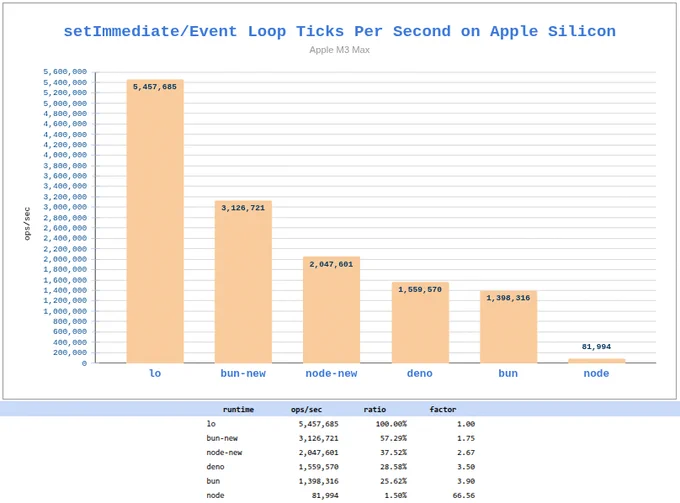Click the 1.75 factor cell
This screenshot has height=503, width=680.
point(466,438)
